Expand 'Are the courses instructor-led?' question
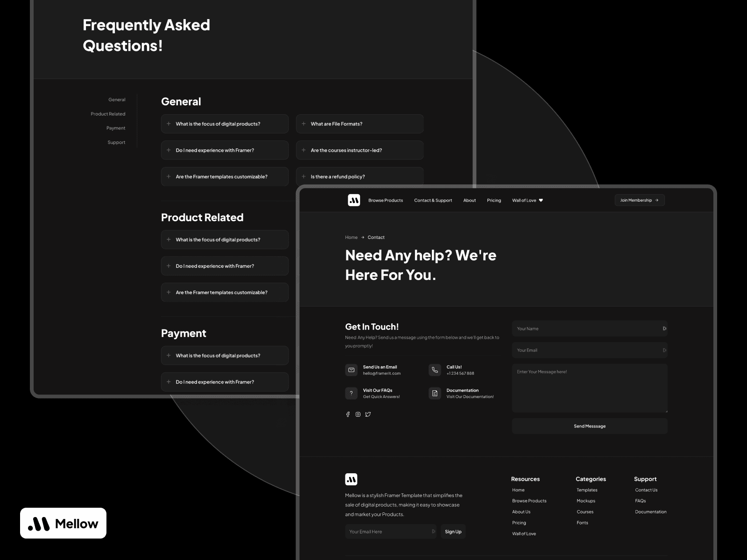747x560 pixels. pos(359,150)
